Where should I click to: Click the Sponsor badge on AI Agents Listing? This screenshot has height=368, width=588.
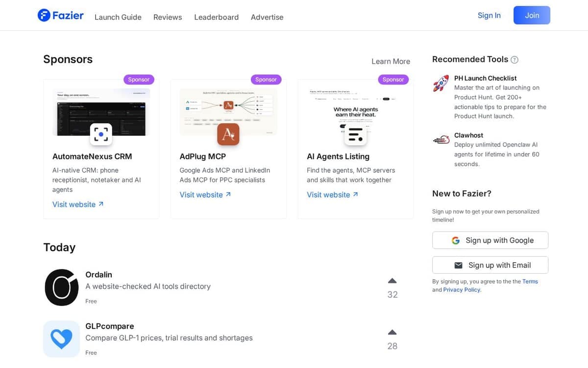393,79
